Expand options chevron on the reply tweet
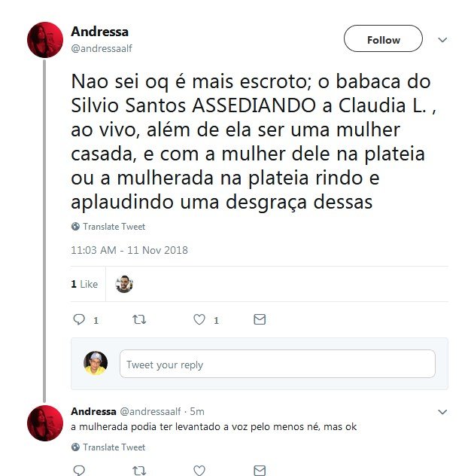 click(x=442, y=412)
